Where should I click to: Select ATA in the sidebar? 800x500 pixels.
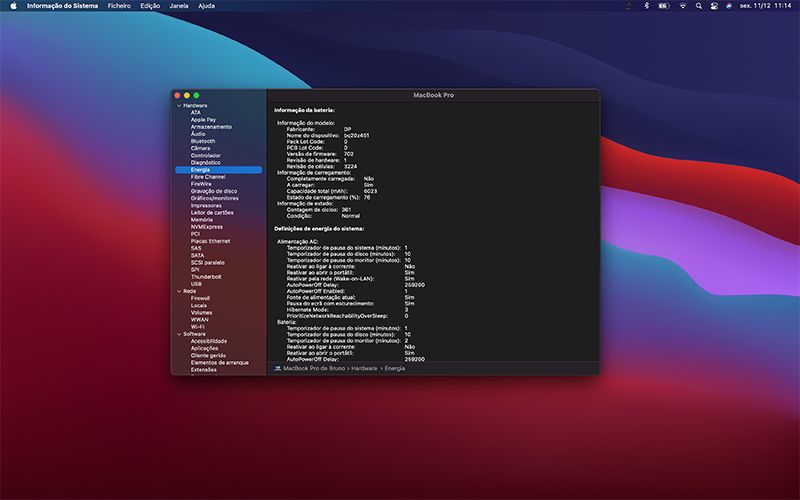click(x=196, y=113)
